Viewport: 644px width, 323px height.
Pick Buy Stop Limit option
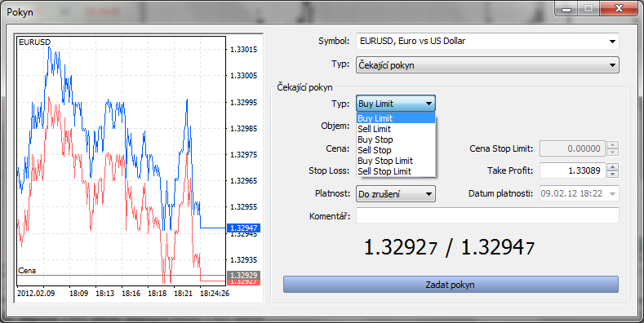click(x=396, y=161)
